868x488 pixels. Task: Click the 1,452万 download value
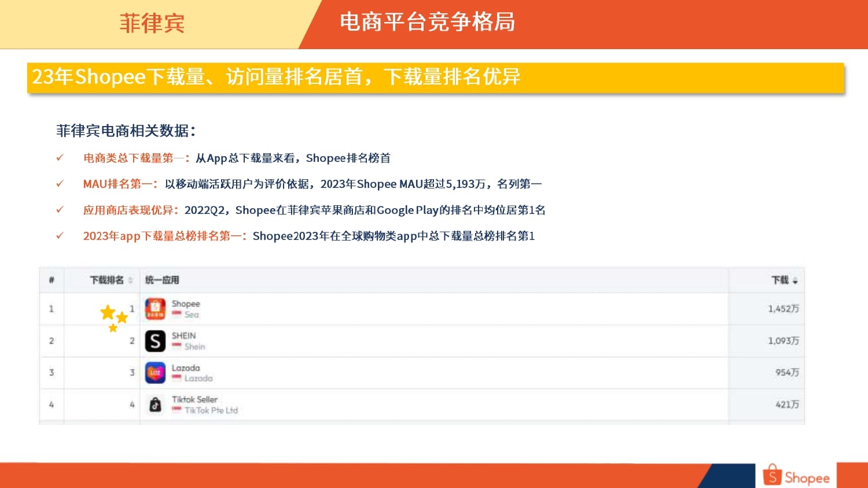click(x=784, y=309)
